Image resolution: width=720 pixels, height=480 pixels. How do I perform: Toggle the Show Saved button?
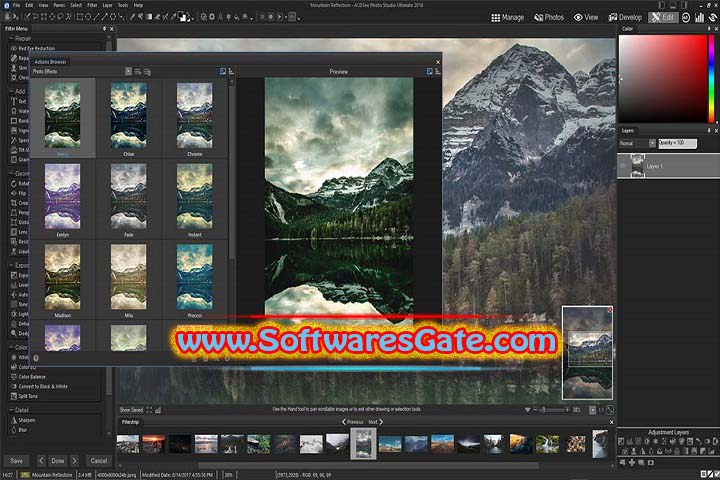coord(131,410)
